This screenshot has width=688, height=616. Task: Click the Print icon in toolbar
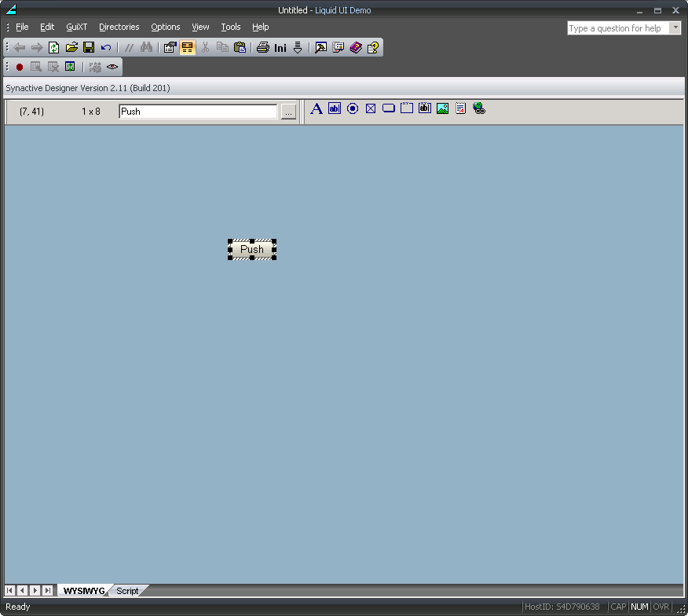point(263,48)
